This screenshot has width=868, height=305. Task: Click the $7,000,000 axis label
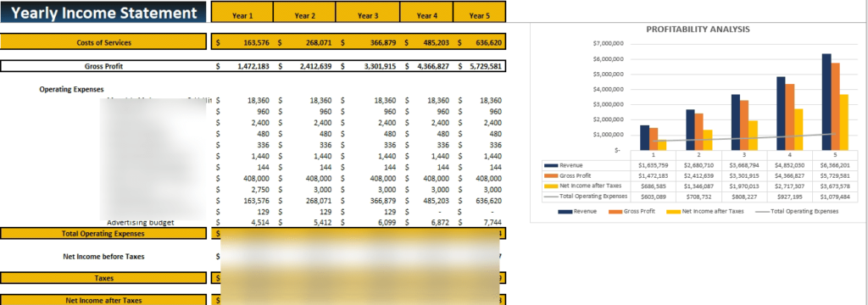(x=608, y=43)
